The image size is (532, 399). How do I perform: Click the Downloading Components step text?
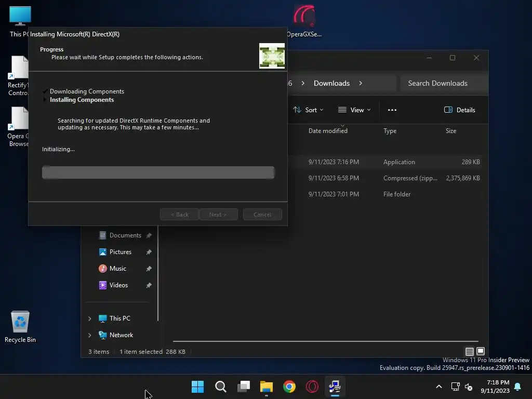pos(87,91)
